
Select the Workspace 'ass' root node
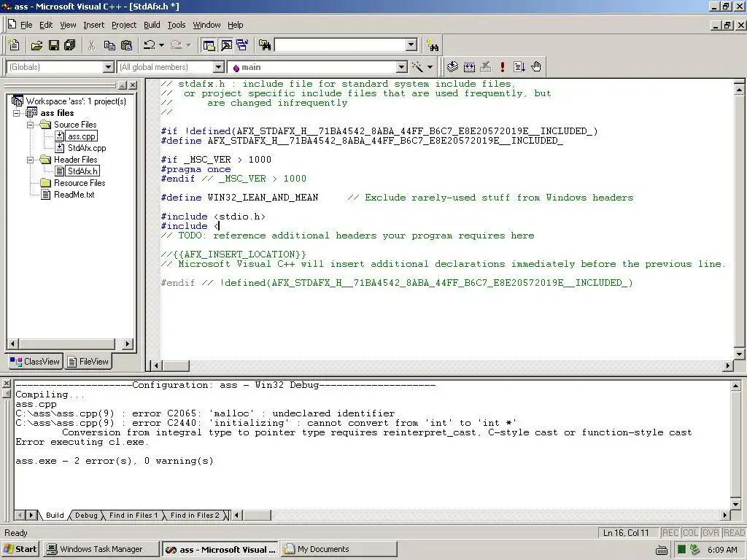click(x=76, y=101)
